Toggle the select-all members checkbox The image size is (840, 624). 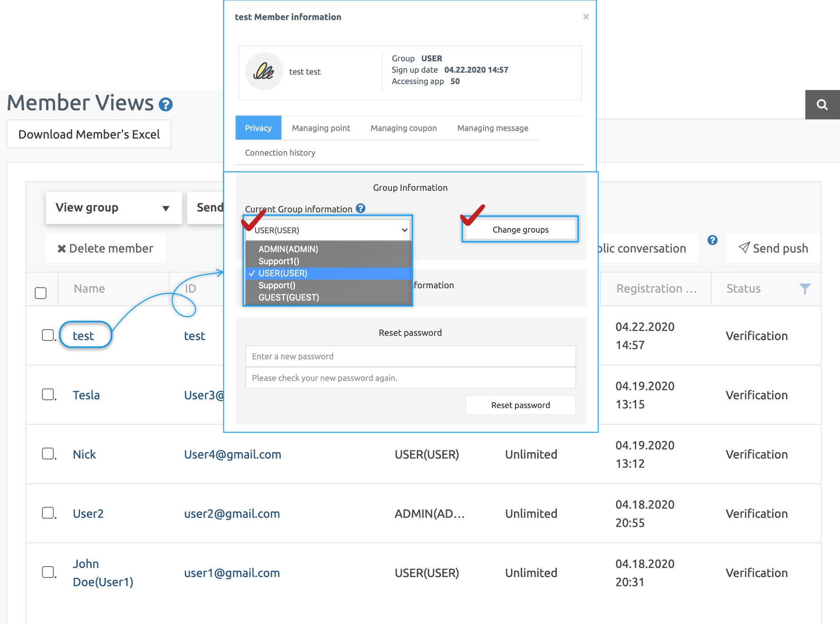point(41,293)
